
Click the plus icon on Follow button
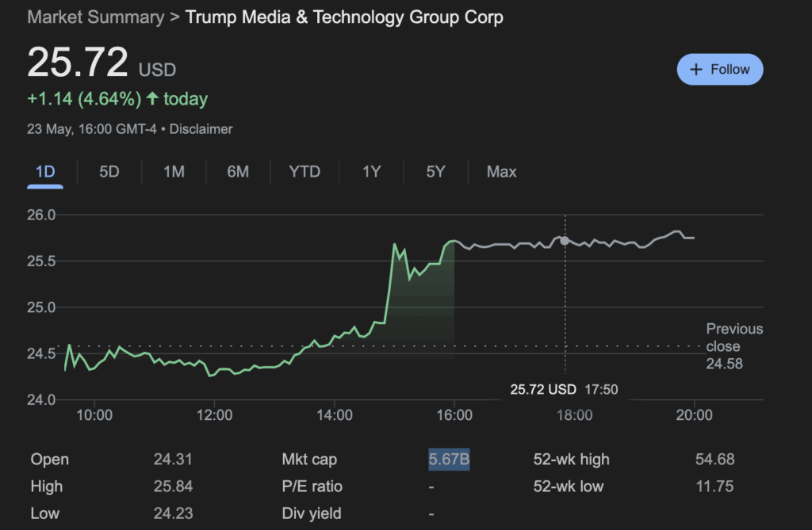(696, 70)
